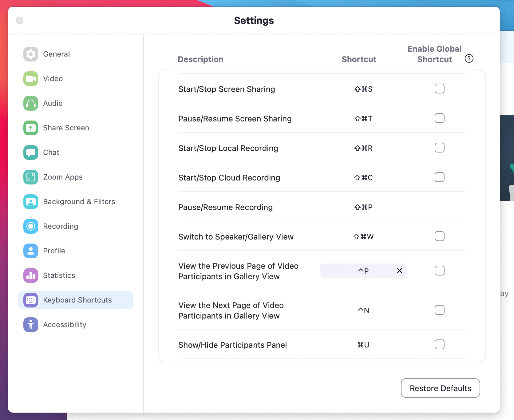This screenshot has width=514, height=420.
Task: Check global shortcut for Show/Hide Participants Panel
Action: (440, 345)
